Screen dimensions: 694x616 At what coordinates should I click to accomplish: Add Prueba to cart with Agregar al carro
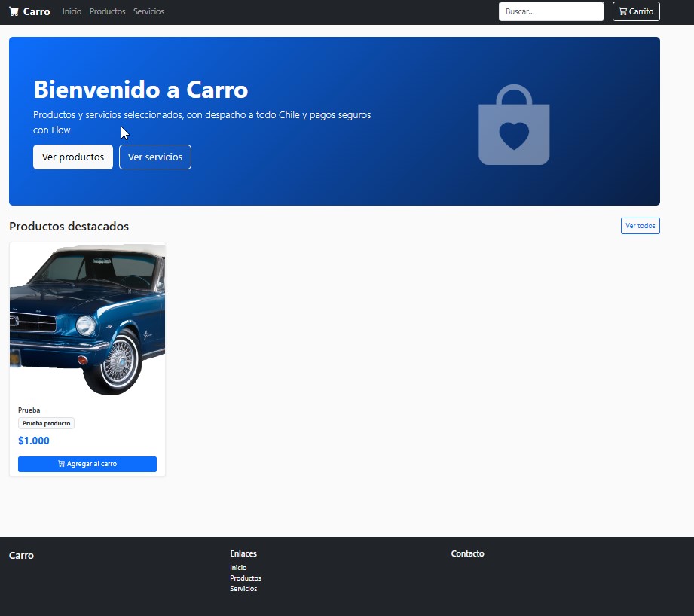[x=87, y=464]
